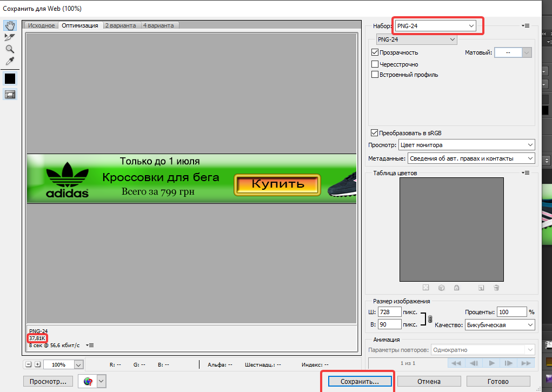Select the Eyedropper tool
Image resolution: width=552 pixels, height=392 pixels.
point(10,61)
